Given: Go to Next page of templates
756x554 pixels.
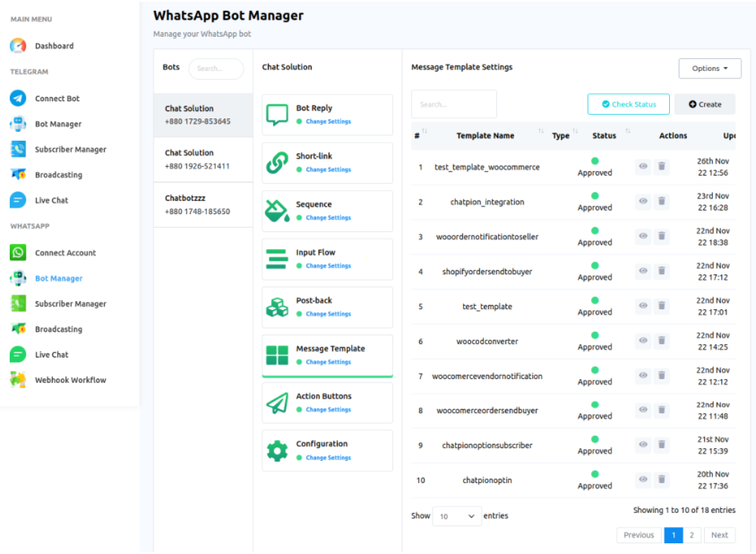Looking at the screenshot, I should click(x=719, y=534).
